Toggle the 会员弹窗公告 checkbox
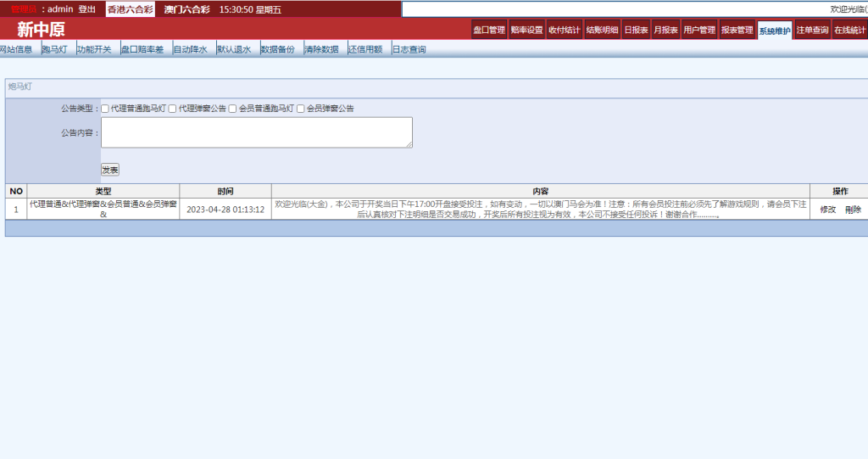The height and width of the screenshot is (459, 868). [x=300, y=109]
